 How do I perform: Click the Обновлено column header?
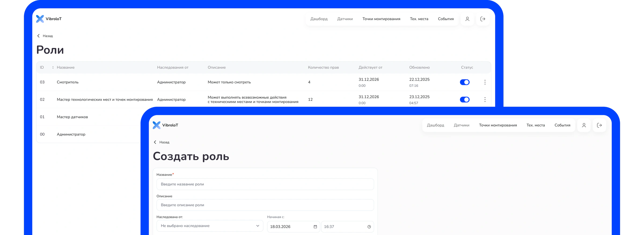(419, 67)
